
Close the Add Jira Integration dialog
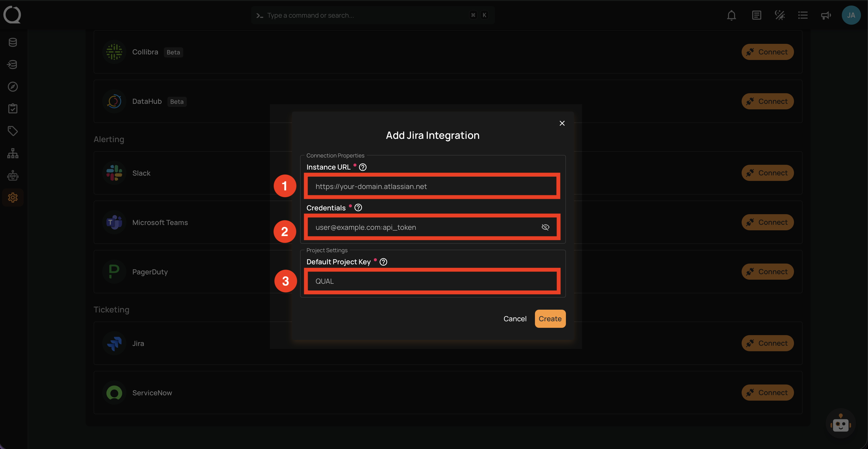[562, 123]
